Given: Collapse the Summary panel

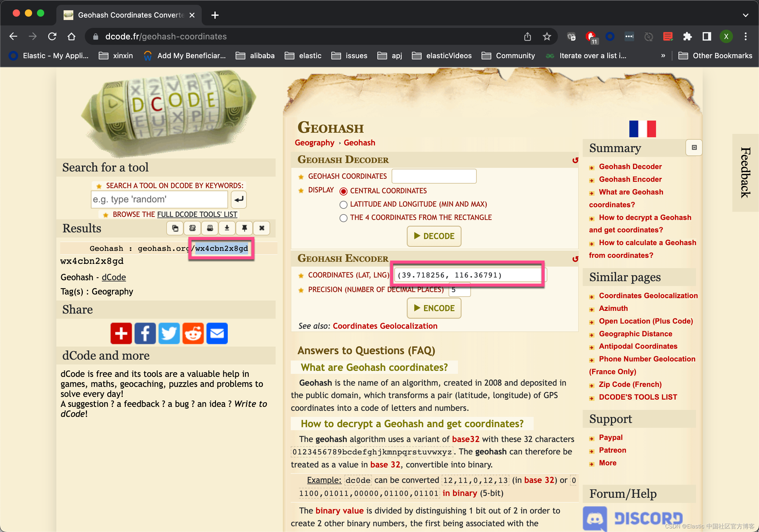Looking at the screenshot, I should (x=694, y=148).
